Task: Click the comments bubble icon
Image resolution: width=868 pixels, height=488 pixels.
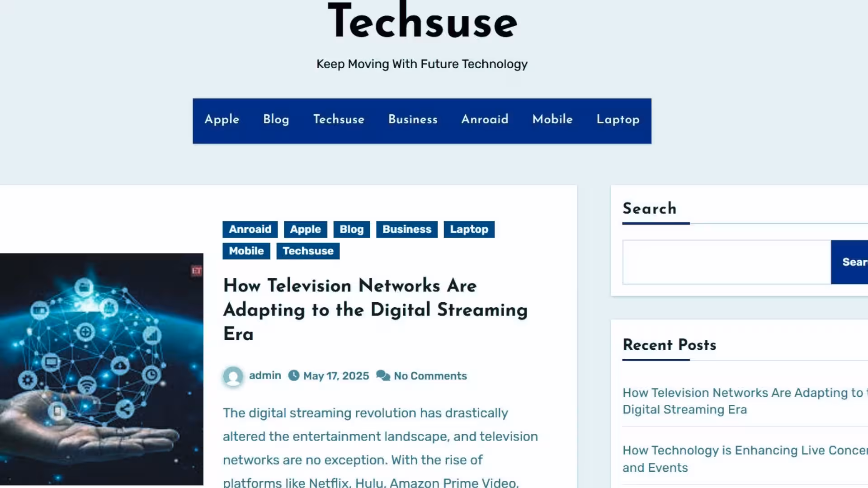Action: (x=383, y=375)
